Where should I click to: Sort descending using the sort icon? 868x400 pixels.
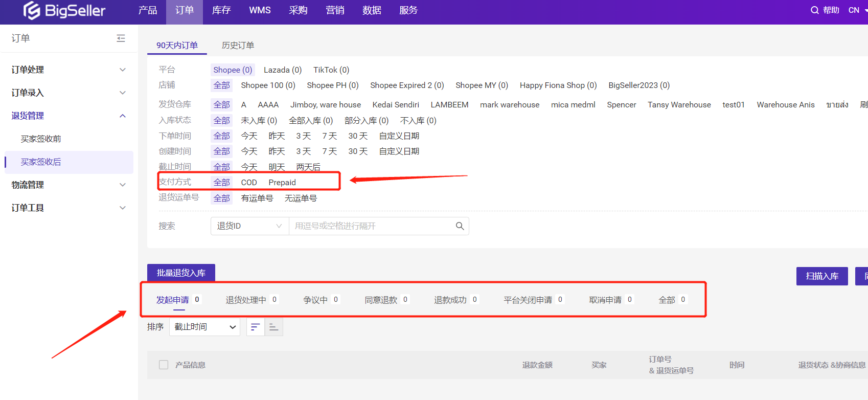click(256, 327)
